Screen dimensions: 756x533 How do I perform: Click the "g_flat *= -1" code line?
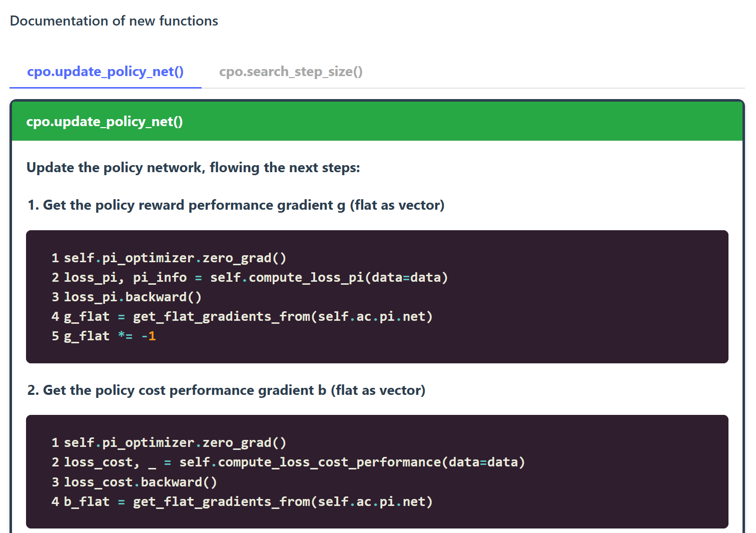pos(109,336)
